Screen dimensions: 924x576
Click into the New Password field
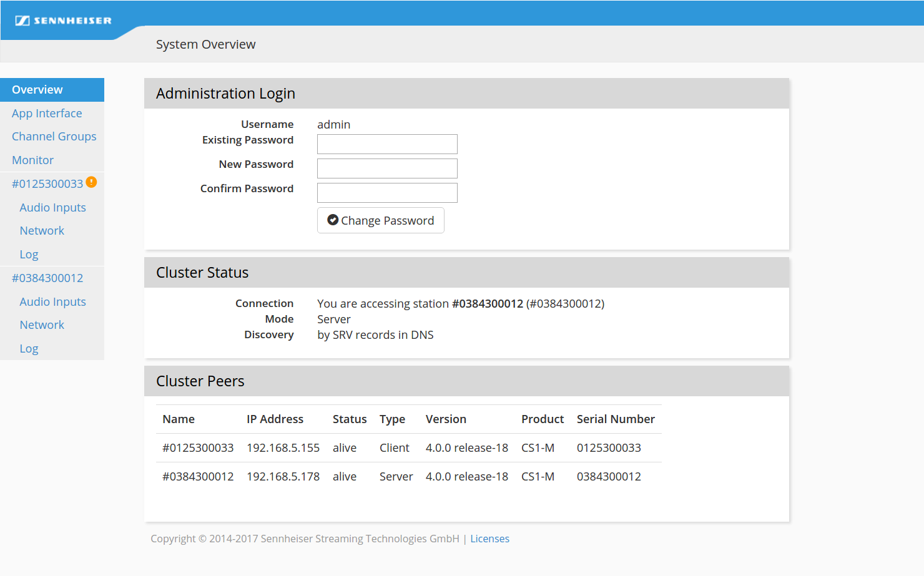coord(387,168)
